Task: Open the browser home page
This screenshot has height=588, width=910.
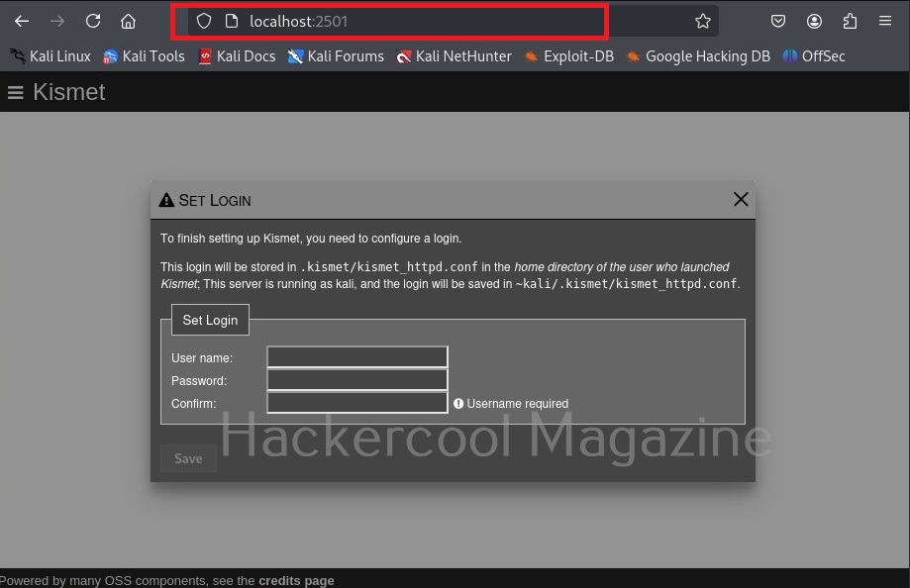Action: click(129, 22)
